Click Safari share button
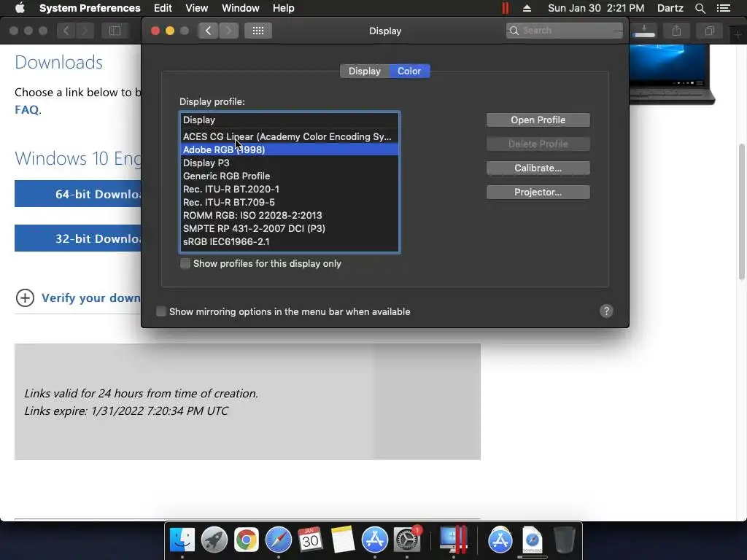747x560 pixels. click(x=676, y=31)
